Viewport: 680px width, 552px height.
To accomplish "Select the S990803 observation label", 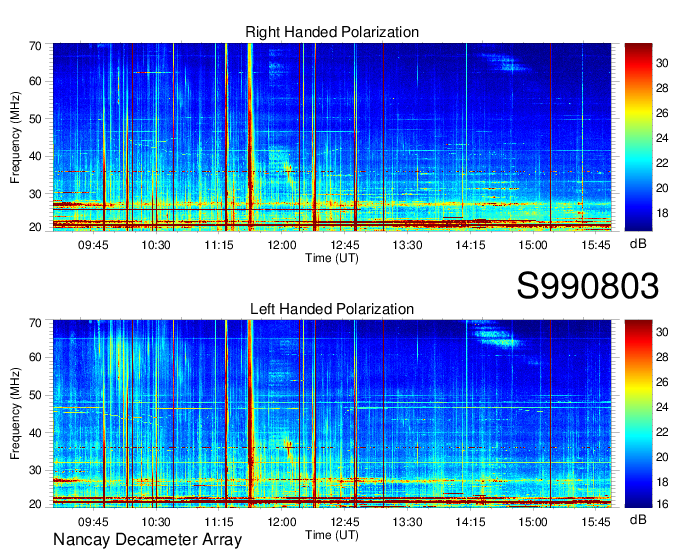I will coord(588,286).
